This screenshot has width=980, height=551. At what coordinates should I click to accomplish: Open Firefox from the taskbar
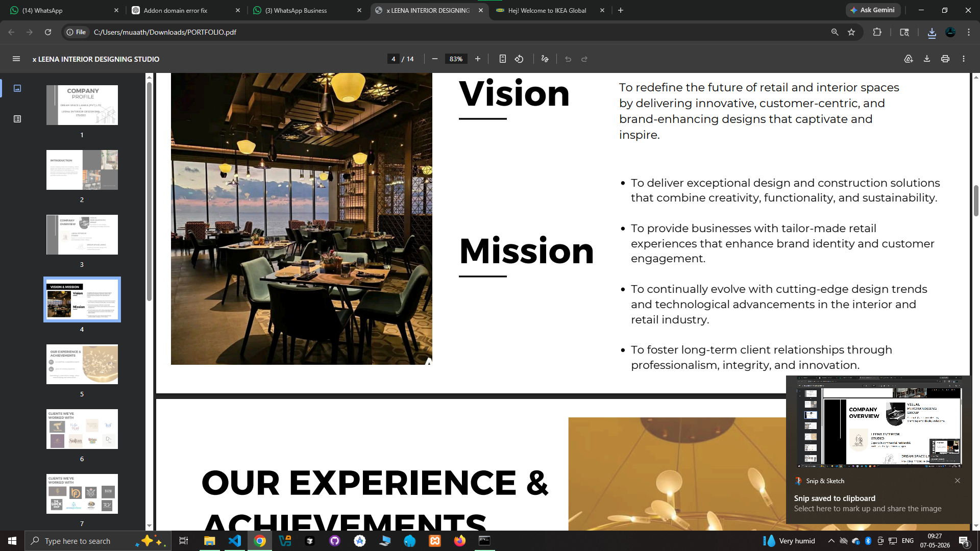pyautogui.click(x=460, y=541)
